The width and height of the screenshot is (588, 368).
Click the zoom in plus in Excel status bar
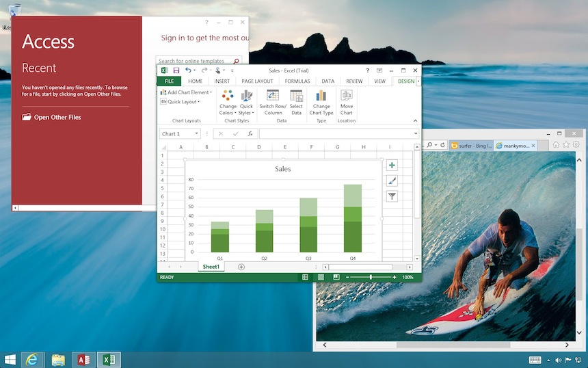pos(394,277)
